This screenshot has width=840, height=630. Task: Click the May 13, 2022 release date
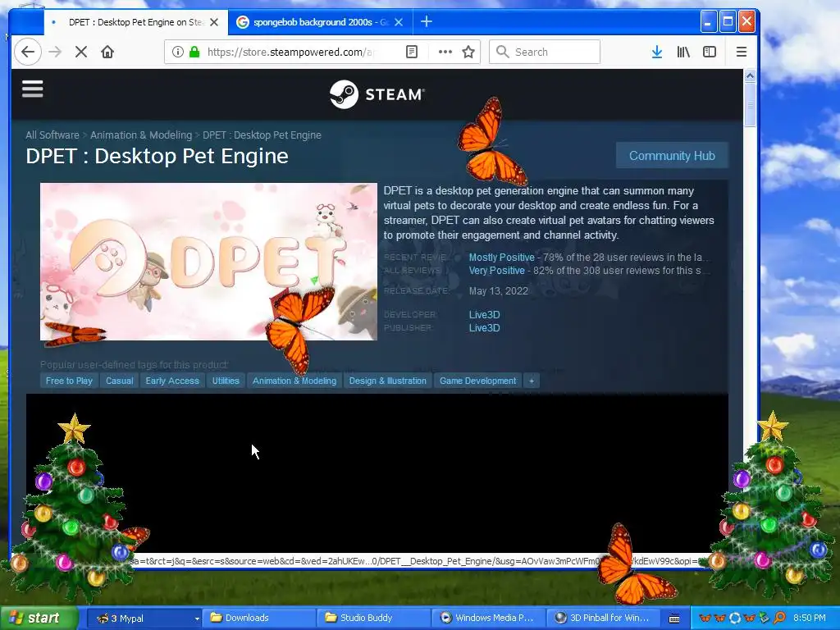499,291
